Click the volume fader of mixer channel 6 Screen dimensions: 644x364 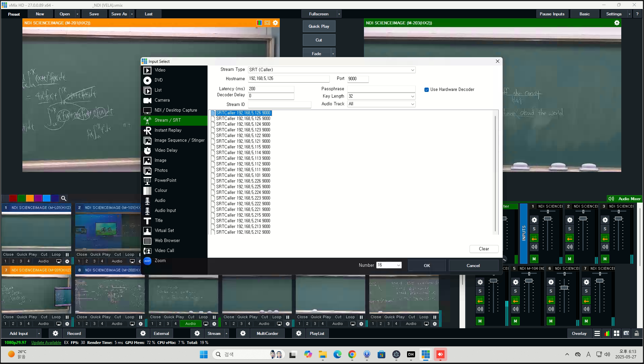tap(564, 287)
